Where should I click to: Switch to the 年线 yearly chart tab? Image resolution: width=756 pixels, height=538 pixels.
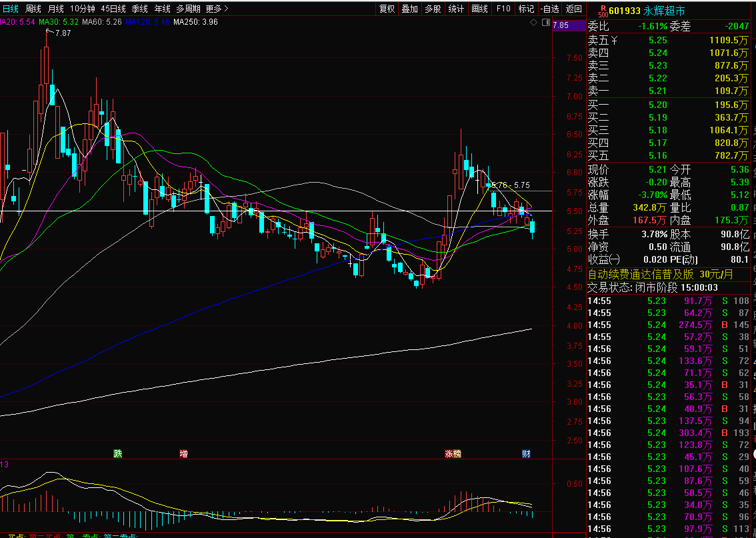coord(162,9)
